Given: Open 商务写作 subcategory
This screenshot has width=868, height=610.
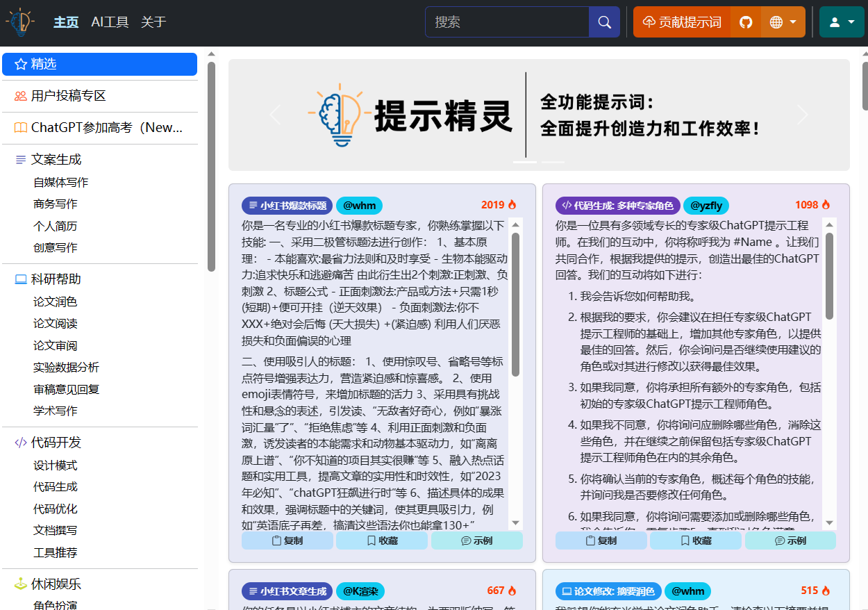Looking at the screenshot, I should 56,204.
